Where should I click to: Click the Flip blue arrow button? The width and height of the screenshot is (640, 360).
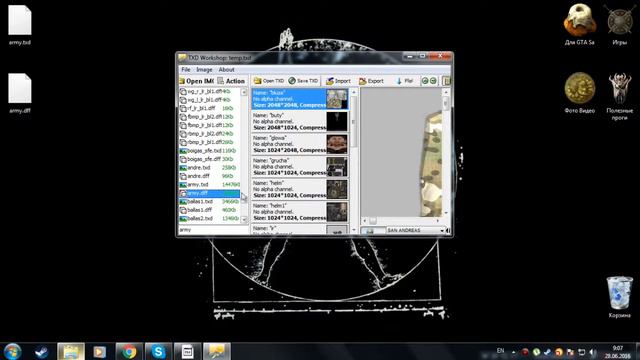point(405,81)
